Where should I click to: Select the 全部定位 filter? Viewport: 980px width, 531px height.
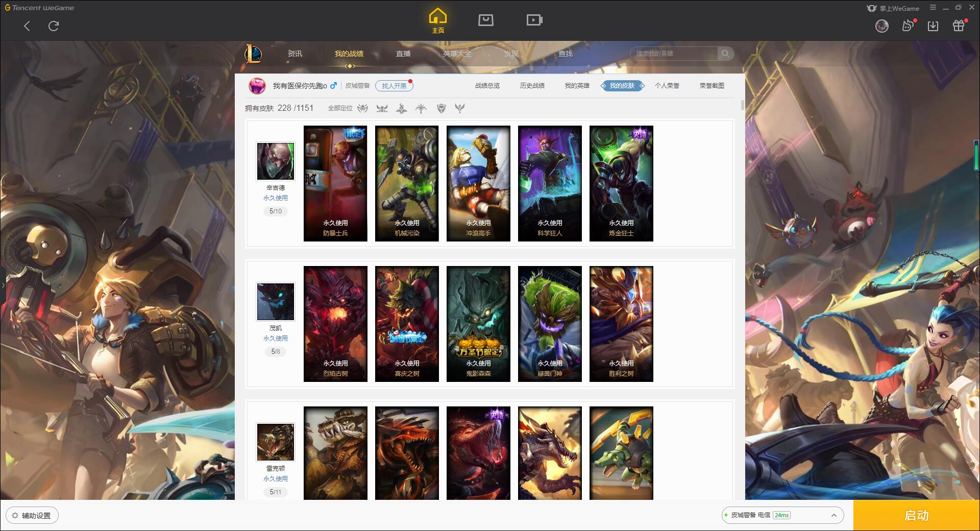[x=340, y=108]
